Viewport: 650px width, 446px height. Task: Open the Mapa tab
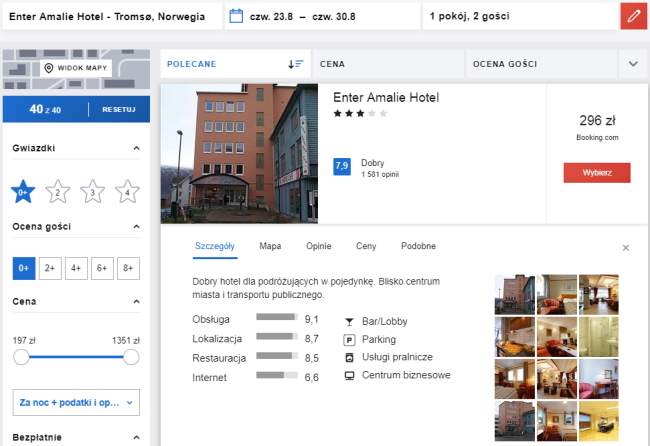270,246
